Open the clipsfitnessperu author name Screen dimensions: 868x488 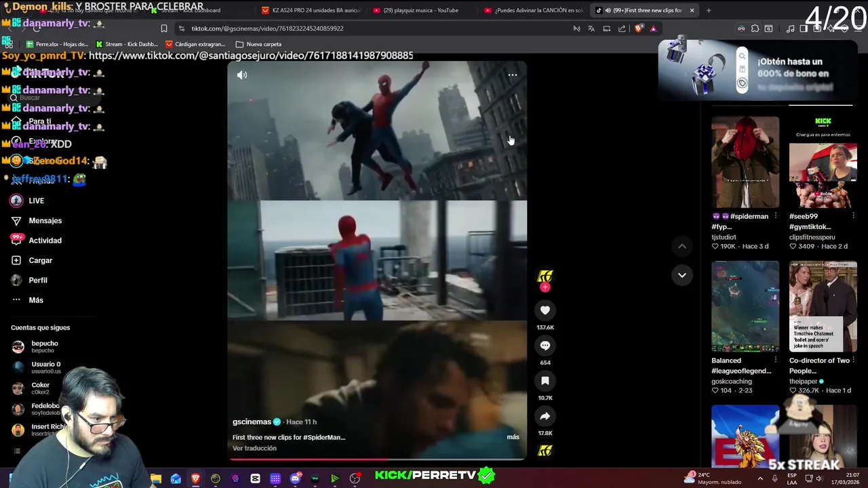pos(812,237)
